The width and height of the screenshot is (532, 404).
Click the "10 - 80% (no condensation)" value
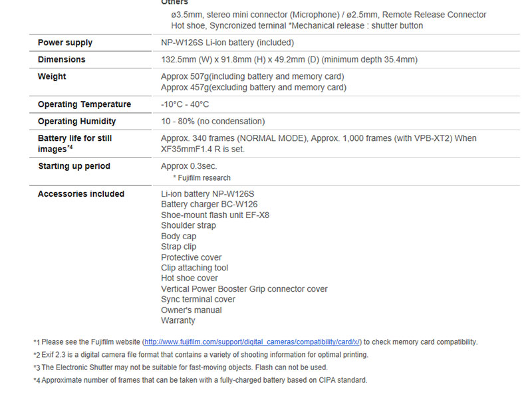[213, 122]
